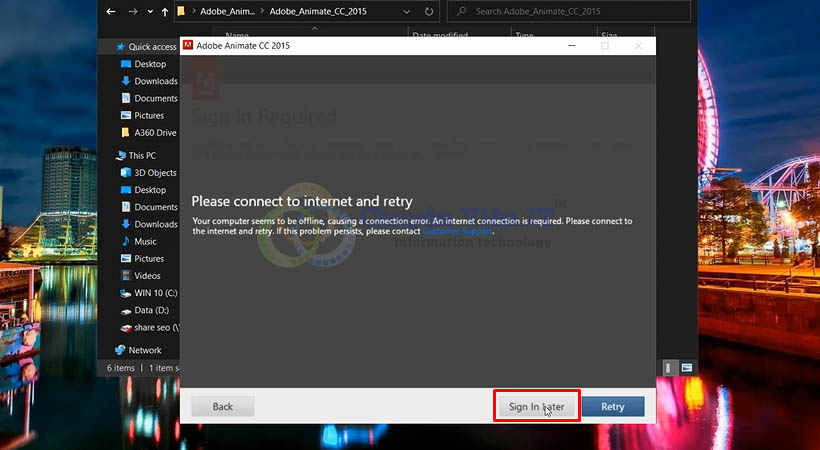820x450 pixels.
Task: Open the recent locations dropdown arrow
Action: coord(147,13)
